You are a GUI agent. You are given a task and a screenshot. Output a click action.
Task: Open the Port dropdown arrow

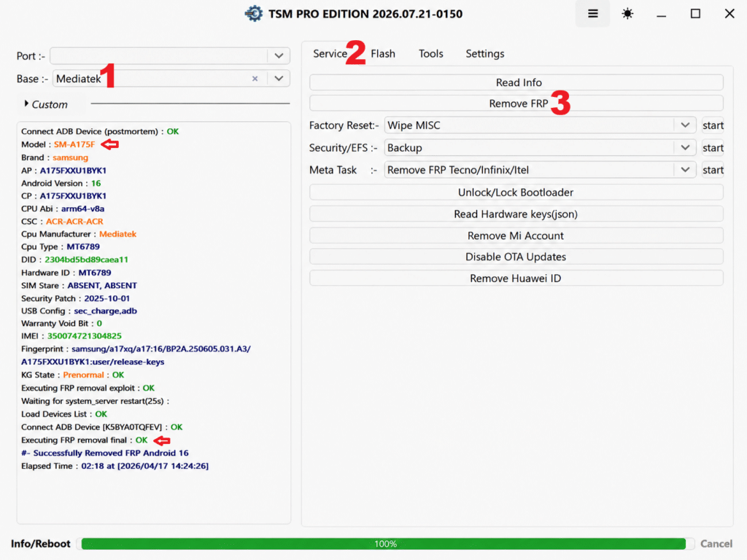[279, 55]
